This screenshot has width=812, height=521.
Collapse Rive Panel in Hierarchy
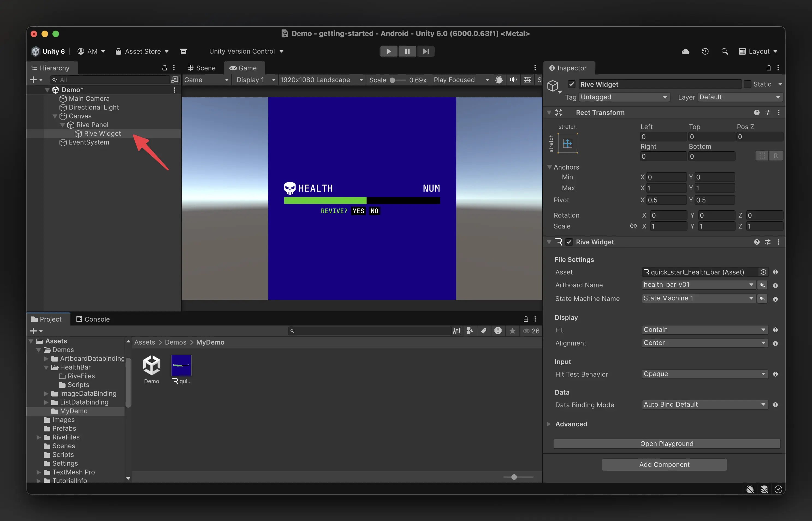[63, 125]
